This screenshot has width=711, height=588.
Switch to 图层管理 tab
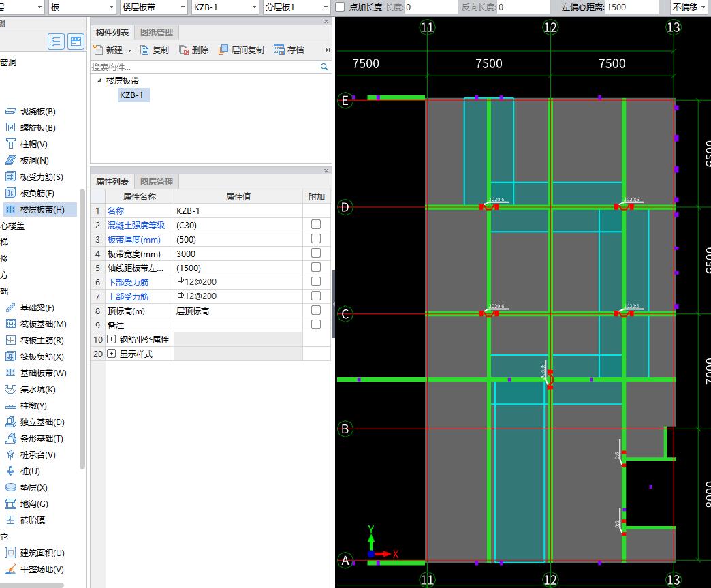157,181
